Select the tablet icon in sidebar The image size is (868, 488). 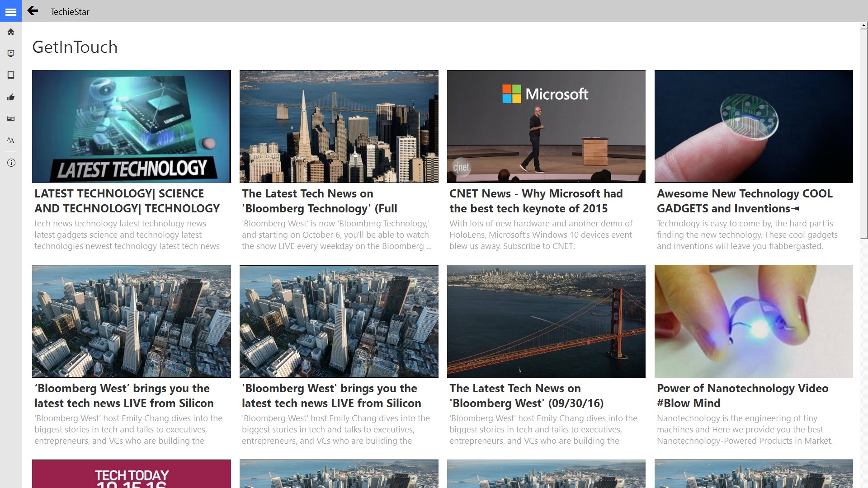11,75
